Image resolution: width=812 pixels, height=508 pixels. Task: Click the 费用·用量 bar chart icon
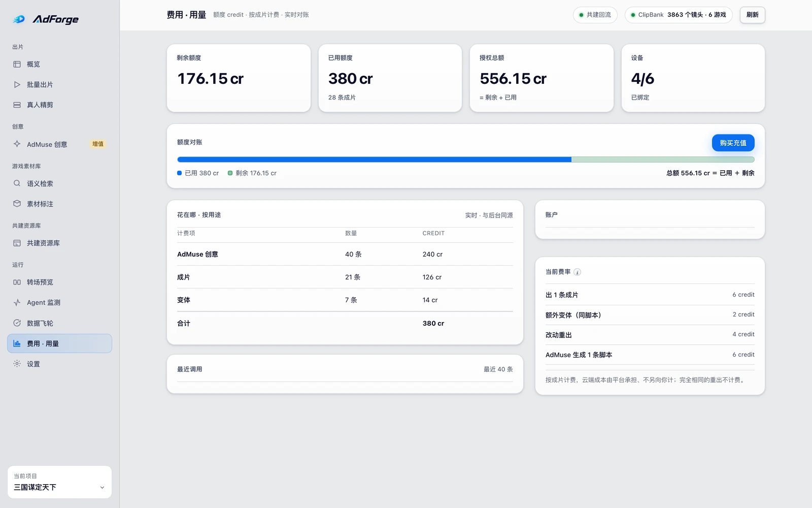point(17,343)
